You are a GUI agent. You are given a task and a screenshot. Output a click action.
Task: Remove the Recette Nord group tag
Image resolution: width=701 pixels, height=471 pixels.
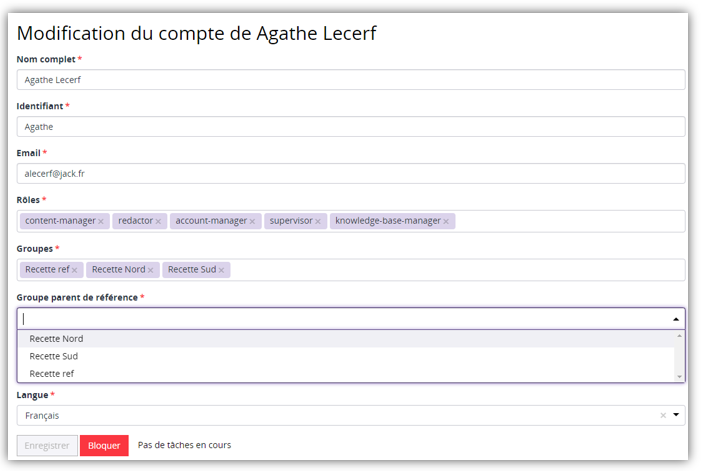(x=151, y=270)
